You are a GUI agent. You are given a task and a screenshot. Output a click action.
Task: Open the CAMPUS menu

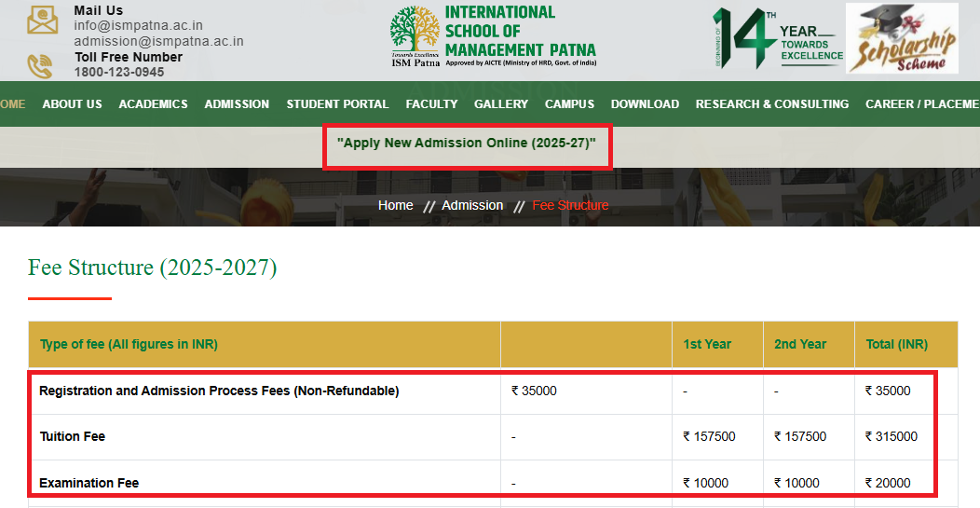(569, 103)
